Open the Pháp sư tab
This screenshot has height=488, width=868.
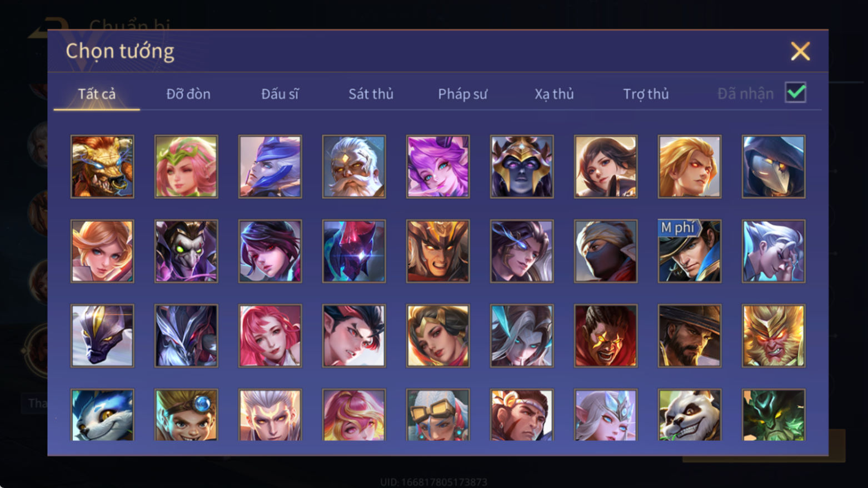[462, 94]
